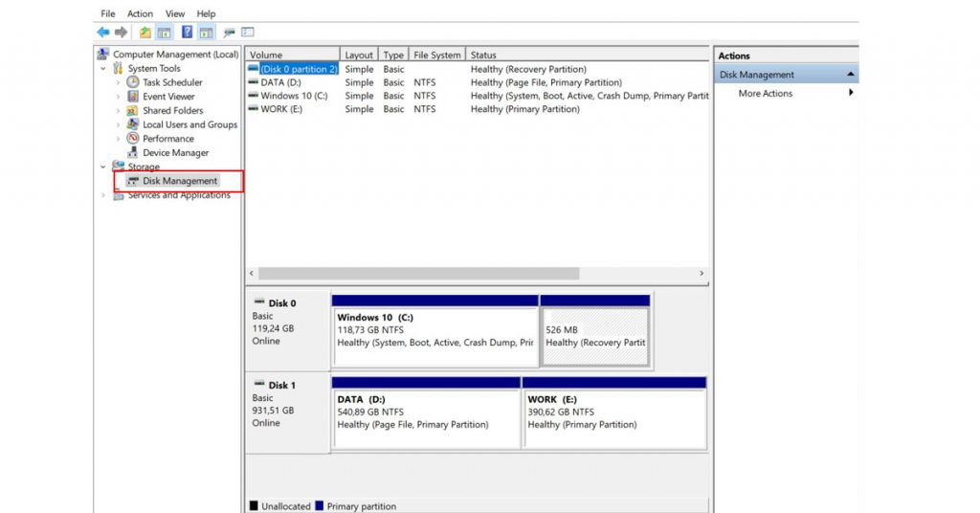980x513 pixels.
Task: Click the Device Manager icon
Action: coord(132,152)
